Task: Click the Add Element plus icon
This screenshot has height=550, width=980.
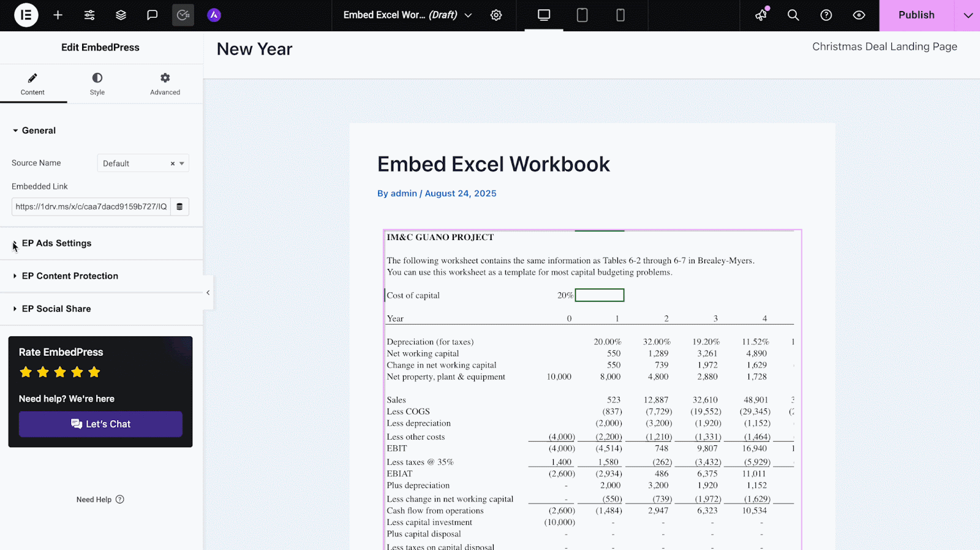Action: [x=58, y=15]
